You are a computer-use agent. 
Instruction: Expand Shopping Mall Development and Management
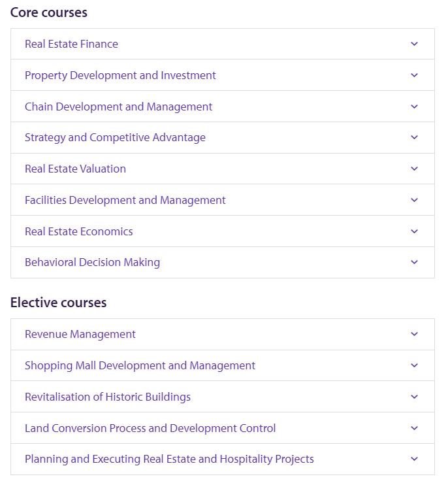click(223, 365)
